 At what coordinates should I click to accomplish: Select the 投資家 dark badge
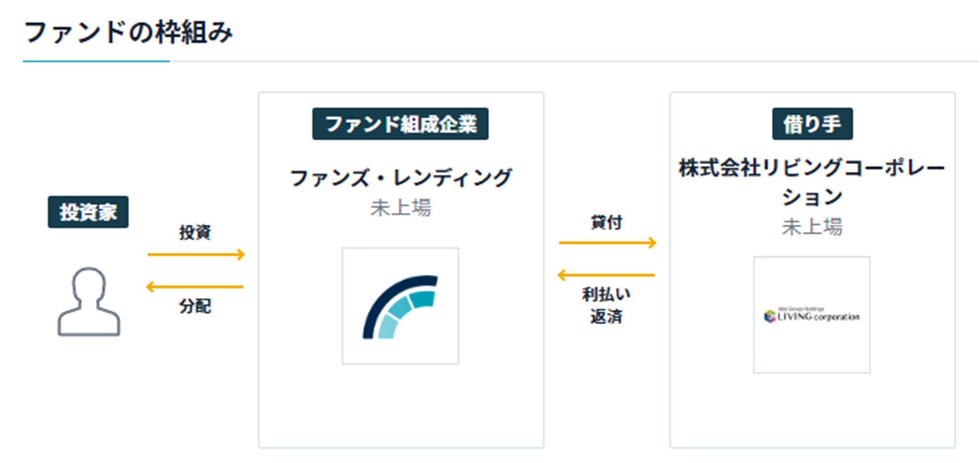point(88,212)
